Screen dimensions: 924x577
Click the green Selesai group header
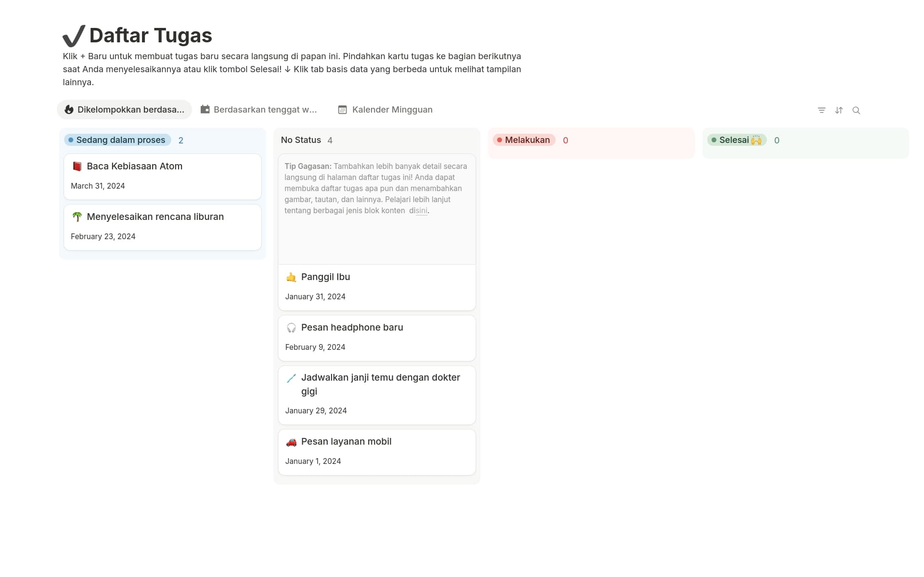(x=737, y=140)
